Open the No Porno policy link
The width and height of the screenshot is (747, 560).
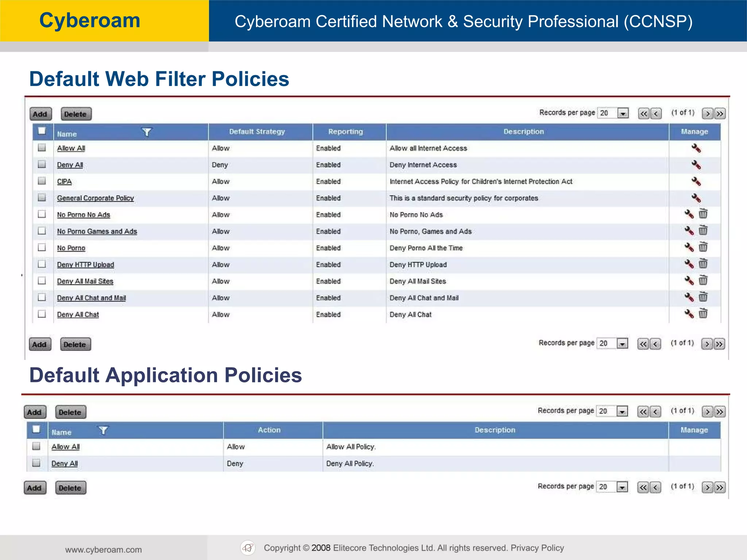[x=71, y=248]
